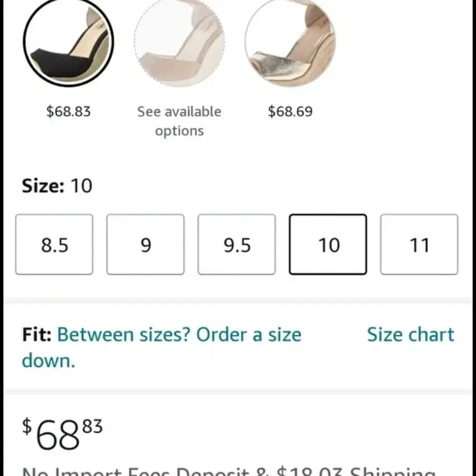Tap the word 'options' under the beige swatch
Viewport: 476px width, 476px height.
179,131
